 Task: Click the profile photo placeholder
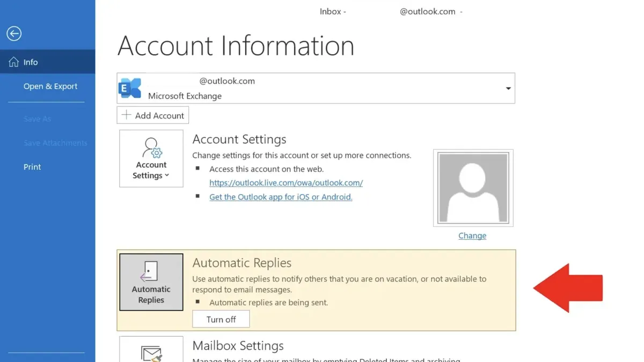pyautogui.click(x=473, y=188)
